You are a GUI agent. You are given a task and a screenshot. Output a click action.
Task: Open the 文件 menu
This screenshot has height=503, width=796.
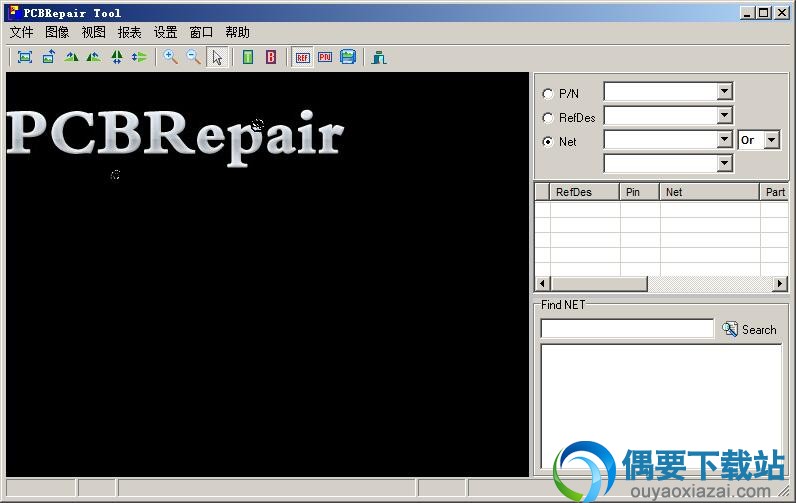tap(21, 32)
